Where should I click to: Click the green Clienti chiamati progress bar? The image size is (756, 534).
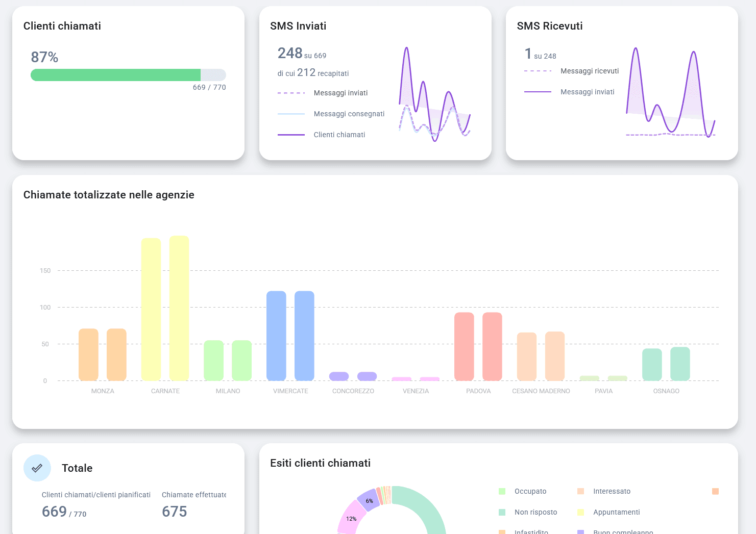[115, 74]
